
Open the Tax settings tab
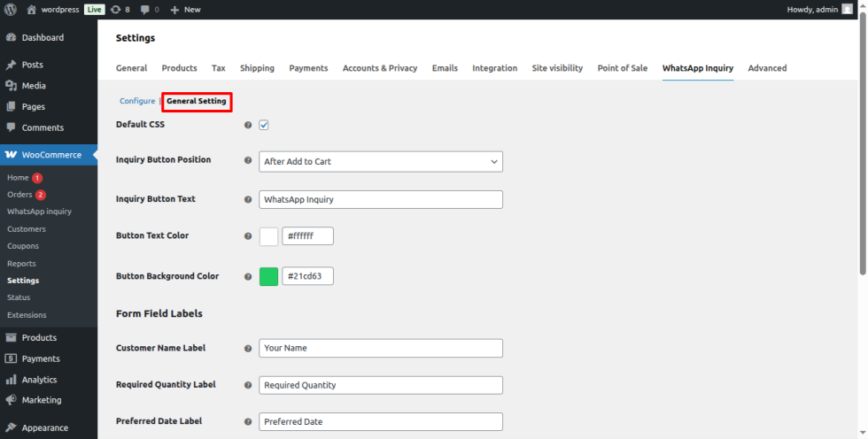[219, 68]
